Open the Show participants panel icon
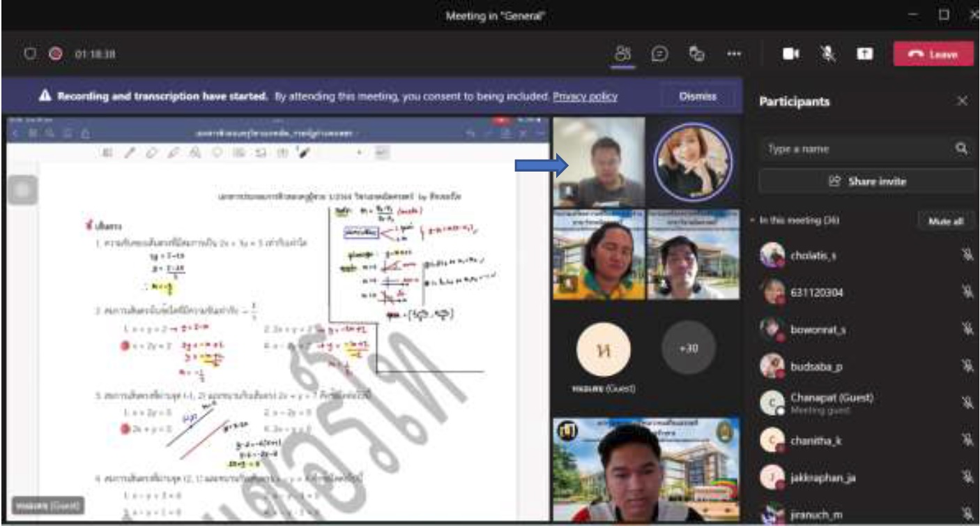The image size is (980, 528). tap(623, 54)
